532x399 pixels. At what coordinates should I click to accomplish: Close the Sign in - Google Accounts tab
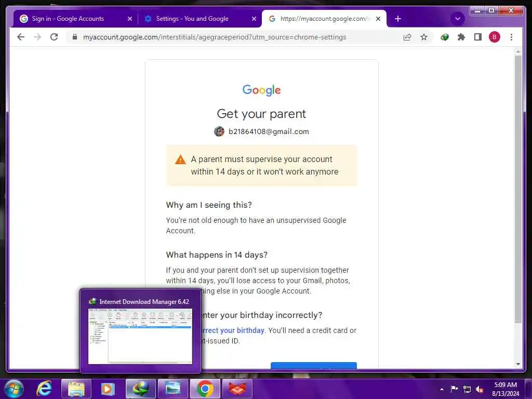click(x=129, y=19)
